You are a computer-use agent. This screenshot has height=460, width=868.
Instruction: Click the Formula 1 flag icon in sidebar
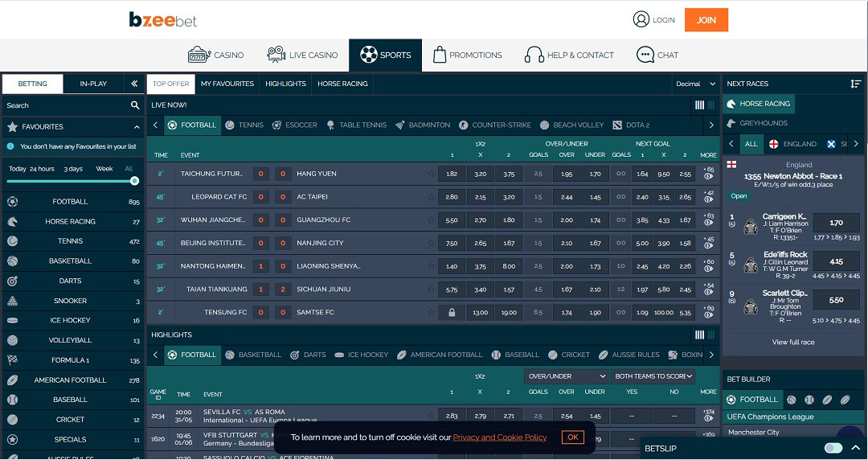(x=13, y=360)
